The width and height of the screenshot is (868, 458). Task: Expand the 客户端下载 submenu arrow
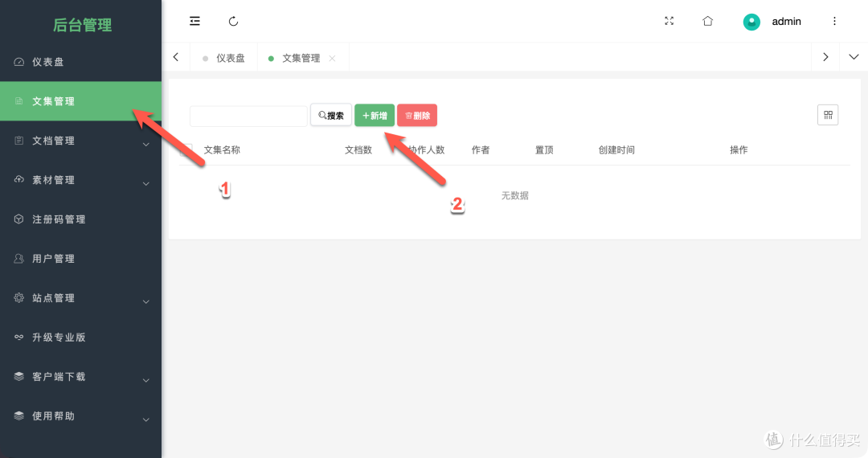pos(146,380)
